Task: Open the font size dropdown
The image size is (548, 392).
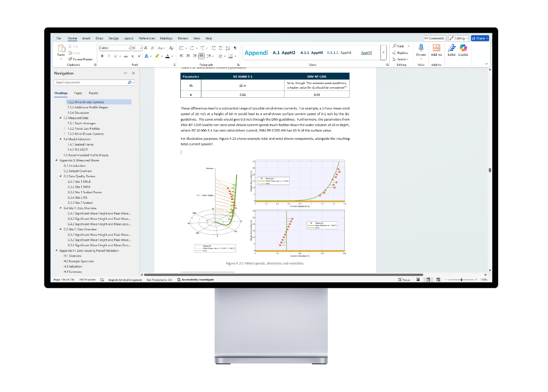Action: 141,48
